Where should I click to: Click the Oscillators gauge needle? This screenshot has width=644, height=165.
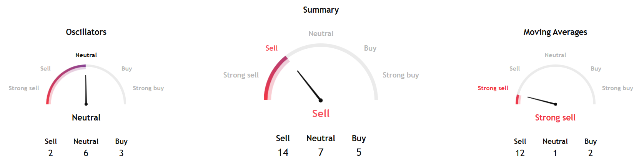pos(86,89)
